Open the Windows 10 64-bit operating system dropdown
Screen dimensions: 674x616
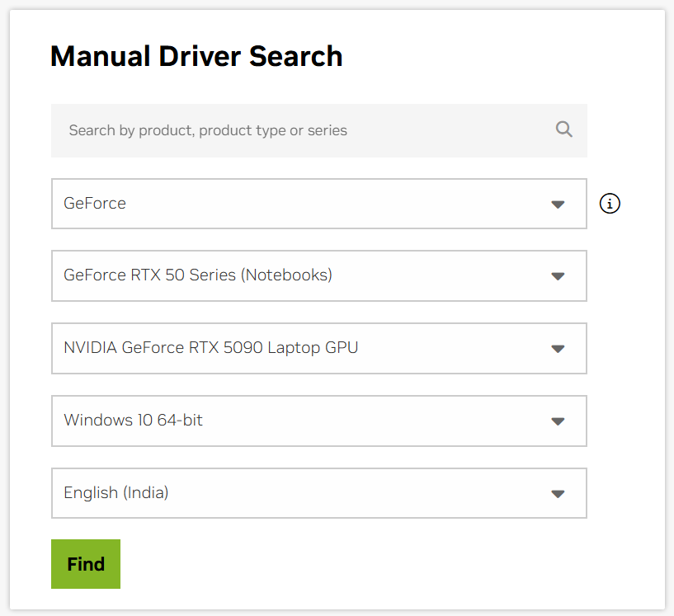(x=319, y=421)
